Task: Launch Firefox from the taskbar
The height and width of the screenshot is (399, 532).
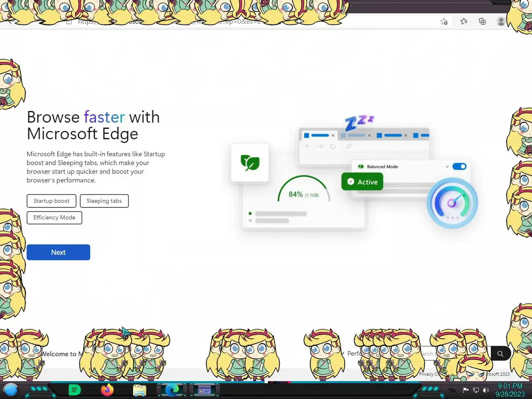Action: 107,390
